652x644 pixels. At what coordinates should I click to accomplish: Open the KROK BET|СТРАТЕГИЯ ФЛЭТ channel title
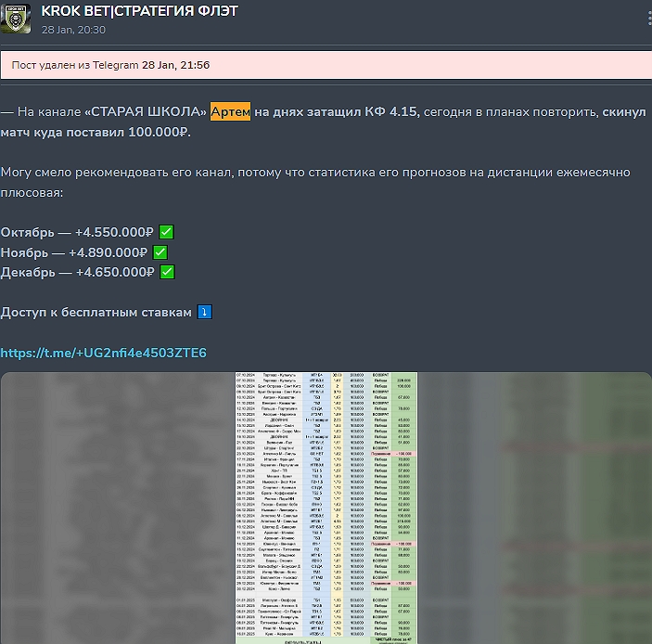[x=139, y=11]
